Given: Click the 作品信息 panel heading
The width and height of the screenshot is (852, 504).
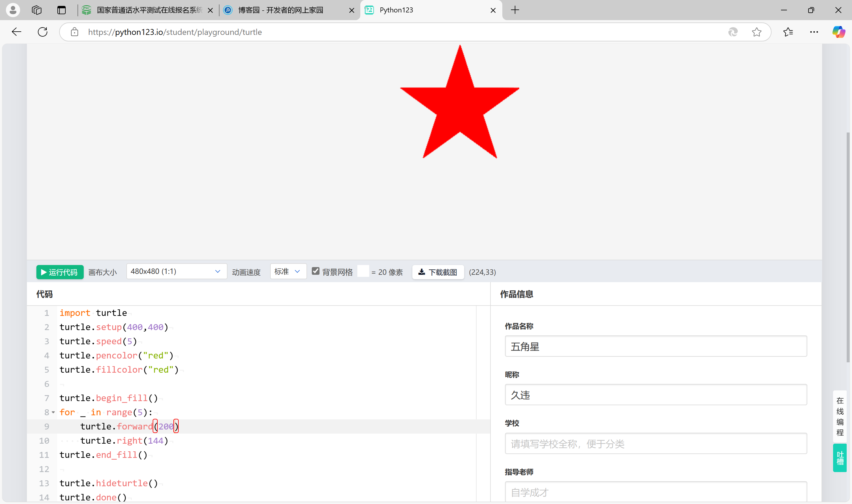Looking at the screenshot, I should point(517,294).
